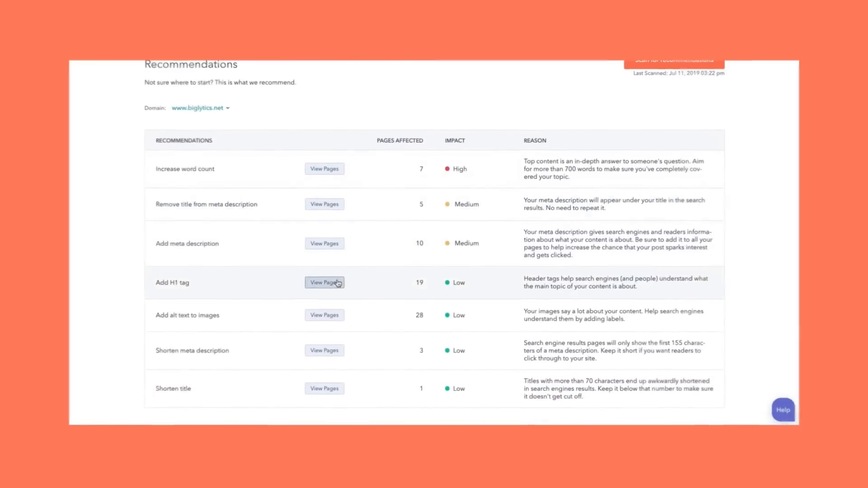The height and width of the screenshot is (488, 868).
Task: Click the red High impact dot
Action: pos(447,169)
